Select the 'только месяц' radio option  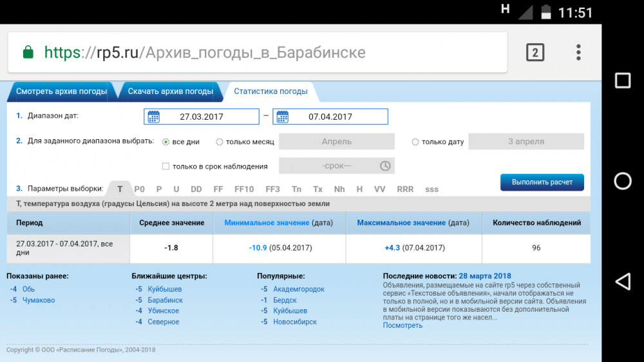(x=220, y=142)
